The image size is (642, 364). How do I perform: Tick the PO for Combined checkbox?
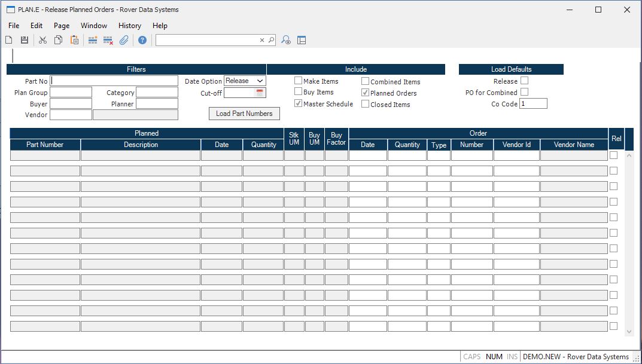point(524,92)
